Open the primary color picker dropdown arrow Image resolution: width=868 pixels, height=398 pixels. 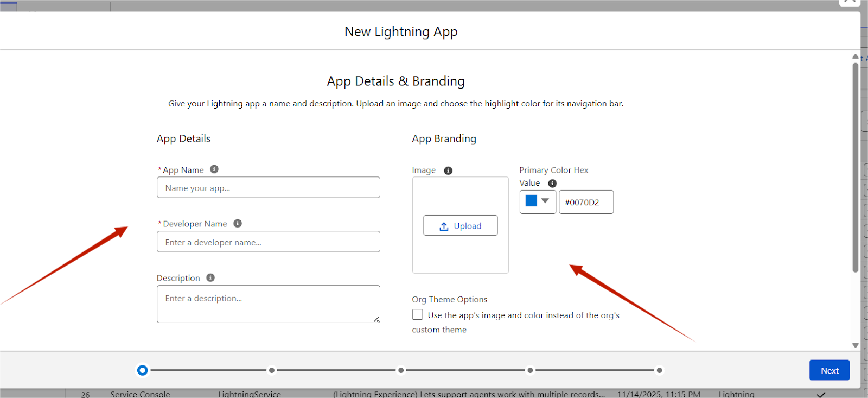click(x=545, y=201)
